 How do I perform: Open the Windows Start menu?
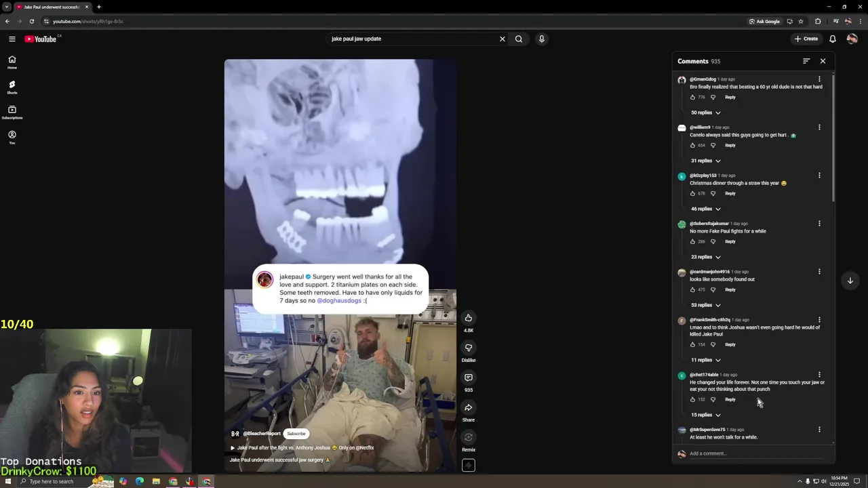tap(7, 481)
